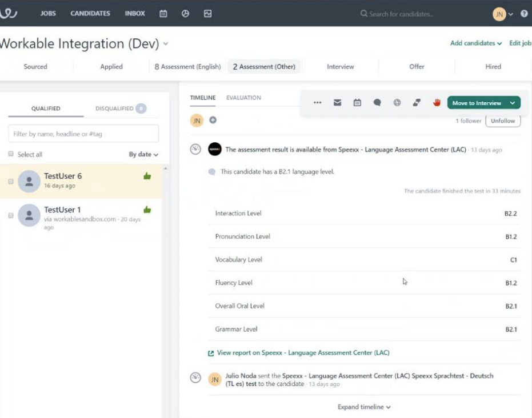Open the CANDIDATES menu
This screenshot has height=418, width=532.
pos(90,14)
